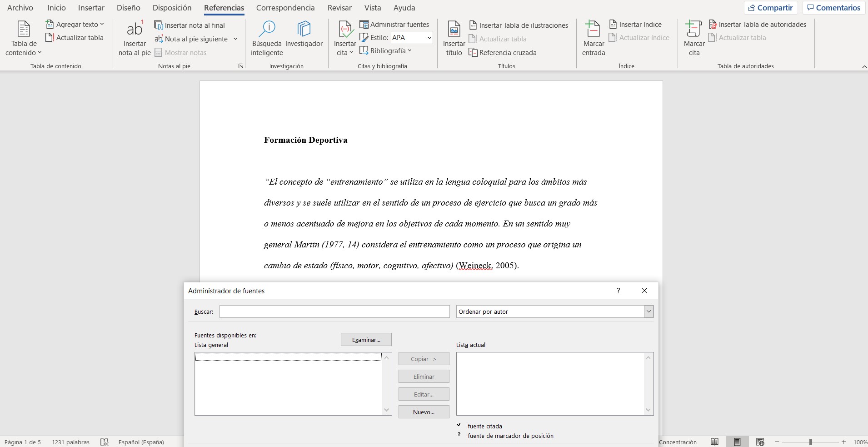
Task: Switch to the Correspondencia tab
Action: pos(285,8)
